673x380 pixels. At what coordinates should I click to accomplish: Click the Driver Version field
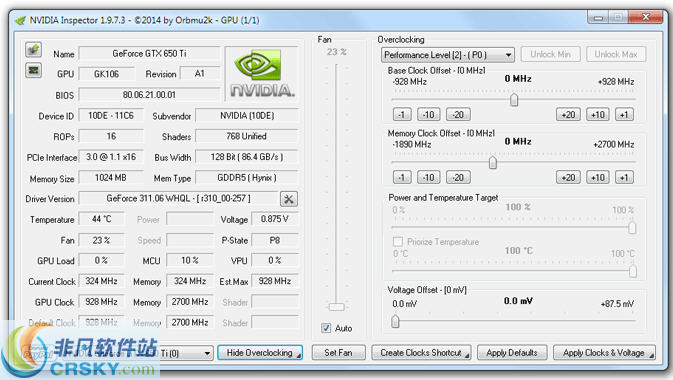[179, 198]
